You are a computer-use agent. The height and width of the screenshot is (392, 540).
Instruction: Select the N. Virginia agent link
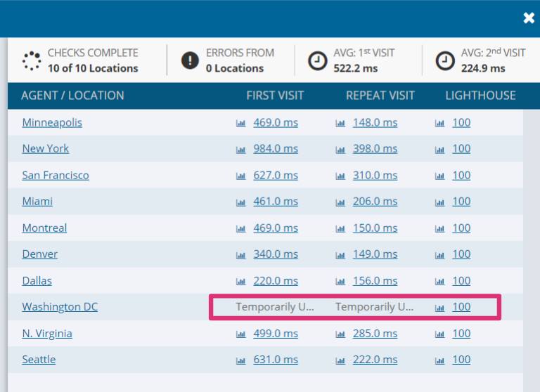(47, 333)
